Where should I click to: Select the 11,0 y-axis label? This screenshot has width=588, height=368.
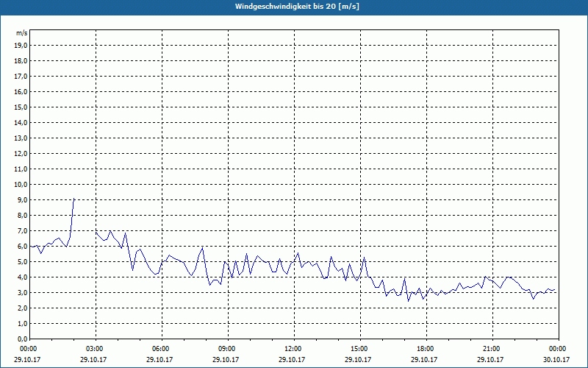(x=21, y=169)
